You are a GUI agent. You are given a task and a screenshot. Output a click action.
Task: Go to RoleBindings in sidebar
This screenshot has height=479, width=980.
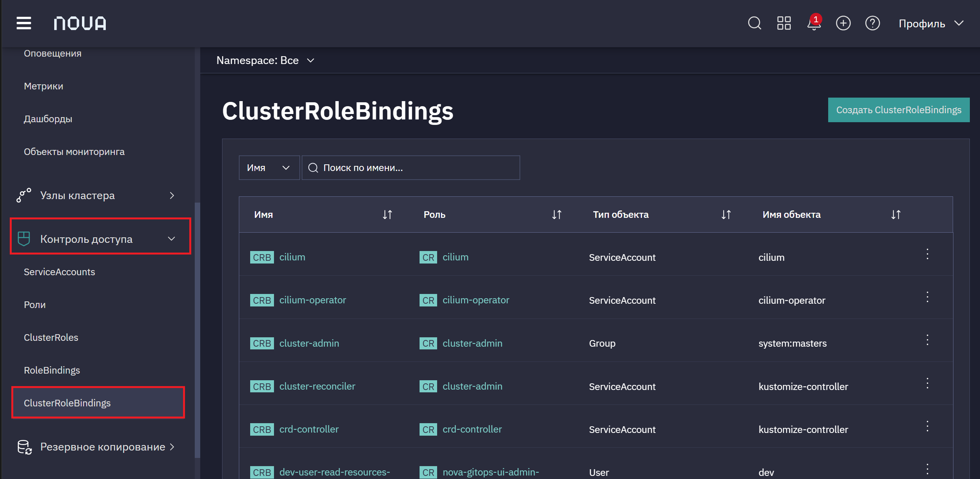tap(52, 370)
